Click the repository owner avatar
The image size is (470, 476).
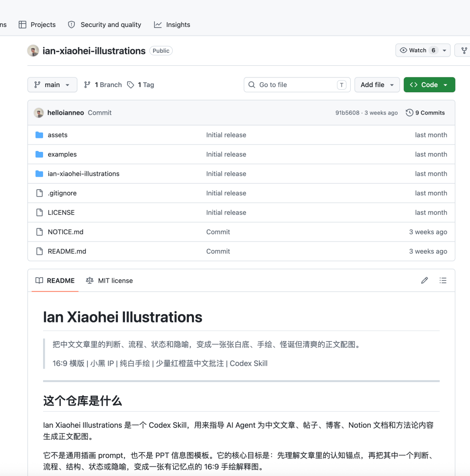click(x=33, y=51)
